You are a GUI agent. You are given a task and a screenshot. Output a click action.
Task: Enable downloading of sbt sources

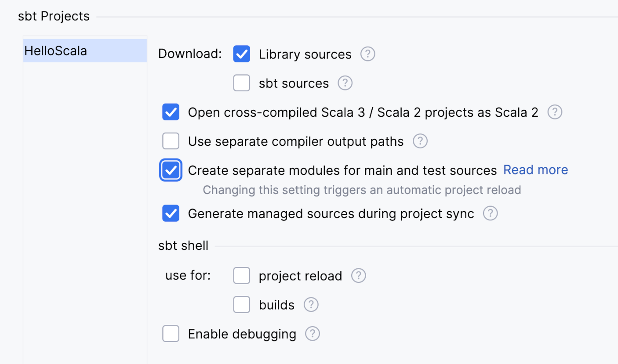[242, 83]
